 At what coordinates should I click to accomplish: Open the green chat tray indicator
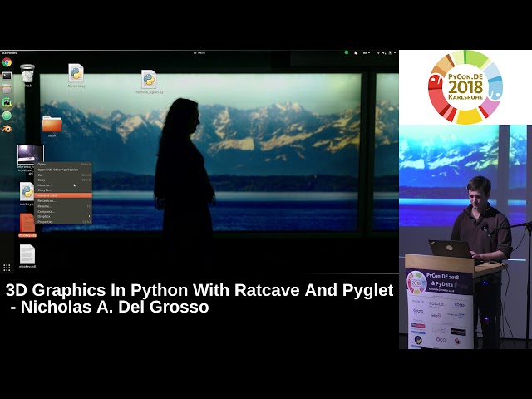click(x=347, y=53)
